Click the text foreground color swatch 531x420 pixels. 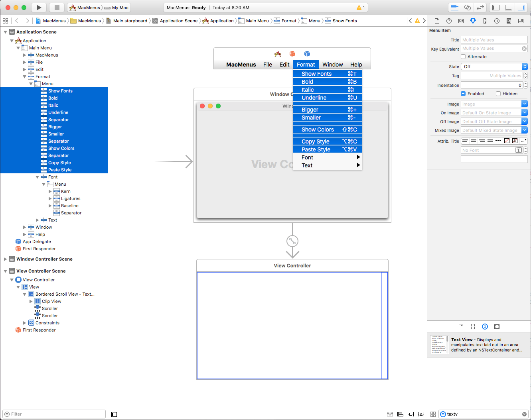[x=507, y=141]
